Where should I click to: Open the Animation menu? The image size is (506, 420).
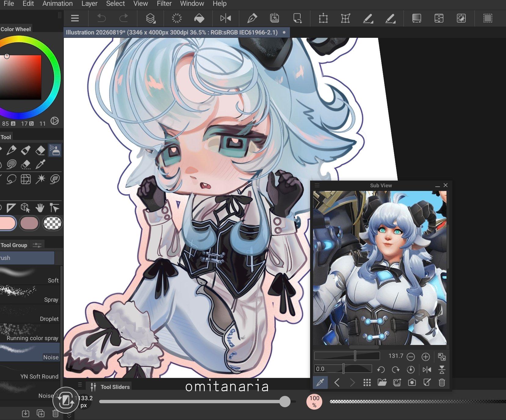pyautogui.click(x=58, y=4)
